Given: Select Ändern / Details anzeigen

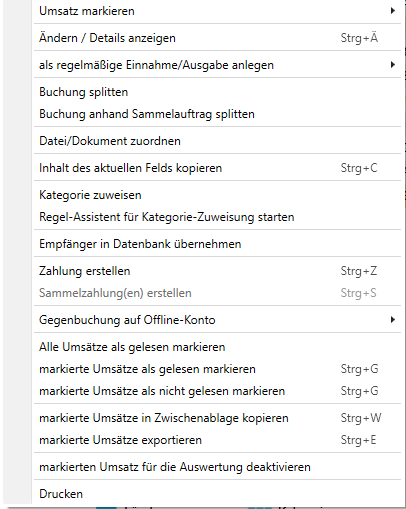Looking at the screenshot, I should [x=217, y=38].
